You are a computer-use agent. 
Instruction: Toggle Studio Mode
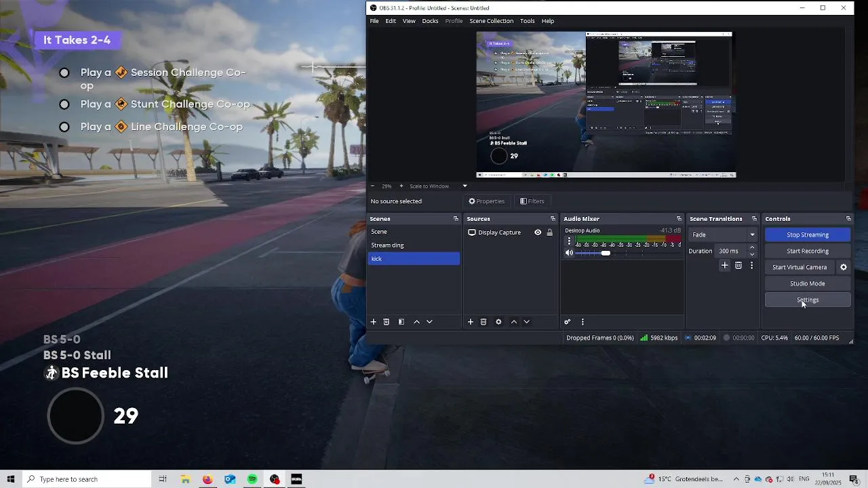click(808, 283)
